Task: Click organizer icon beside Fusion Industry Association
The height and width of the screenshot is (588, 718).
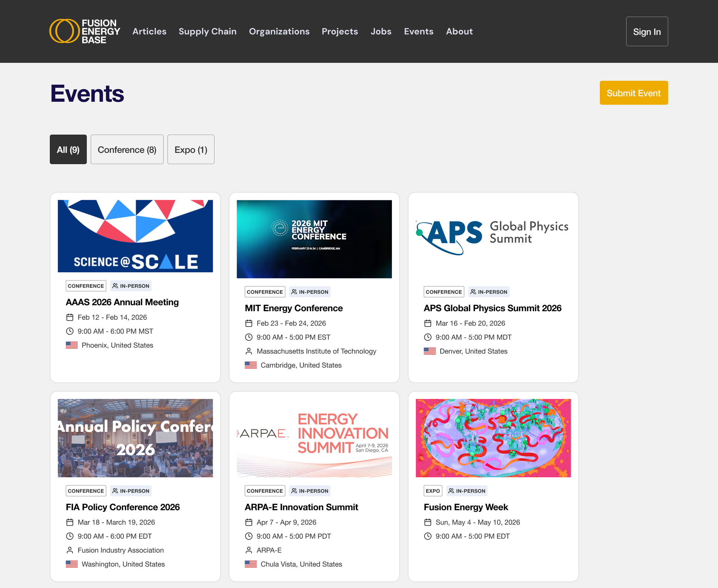Action: click(x=70, y=550)
